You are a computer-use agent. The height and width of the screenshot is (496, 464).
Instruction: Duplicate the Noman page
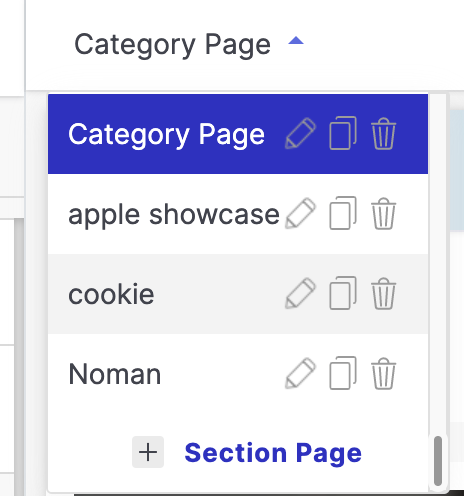[343, 373]
